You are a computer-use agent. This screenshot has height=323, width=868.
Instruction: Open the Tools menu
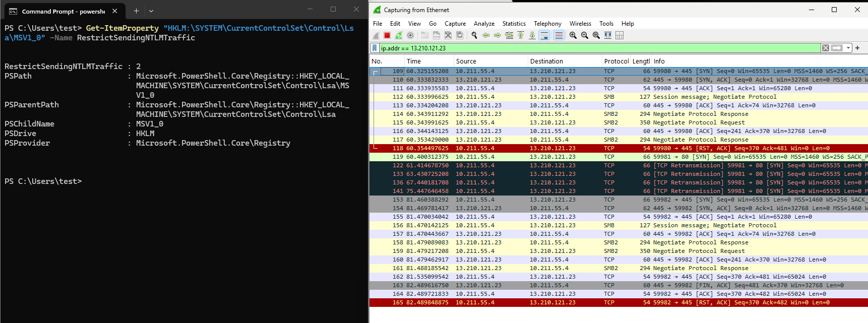coord(606,24)
